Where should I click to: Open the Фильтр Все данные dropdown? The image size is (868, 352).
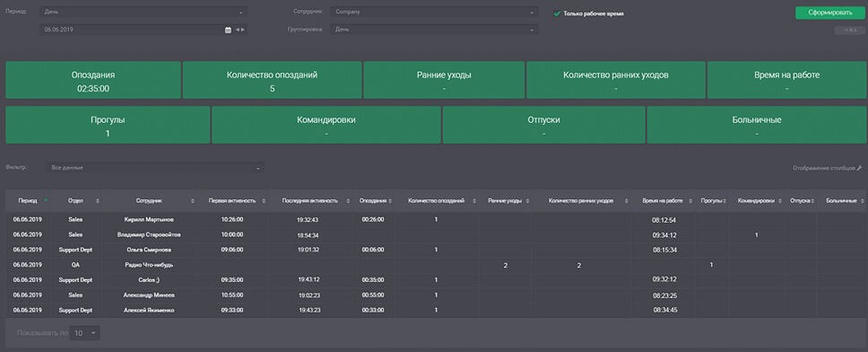[155, 167]
